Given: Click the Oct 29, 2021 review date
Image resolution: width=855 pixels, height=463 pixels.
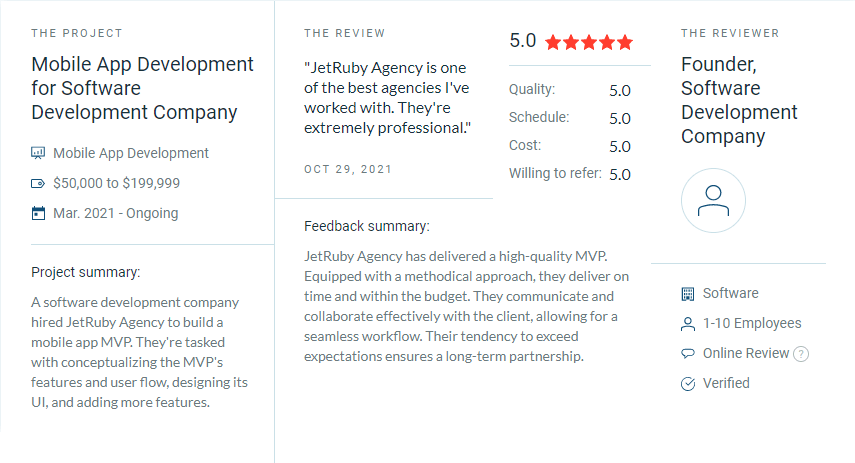Looking at the screenshot, I should click(348, 170).
